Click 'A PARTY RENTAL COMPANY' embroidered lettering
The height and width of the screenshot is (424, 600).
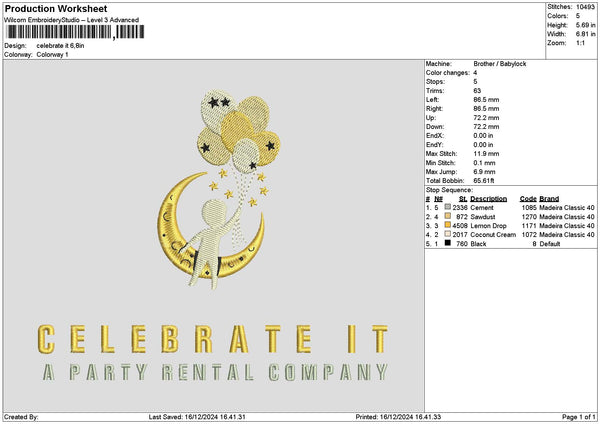click(x=215, y=372)
